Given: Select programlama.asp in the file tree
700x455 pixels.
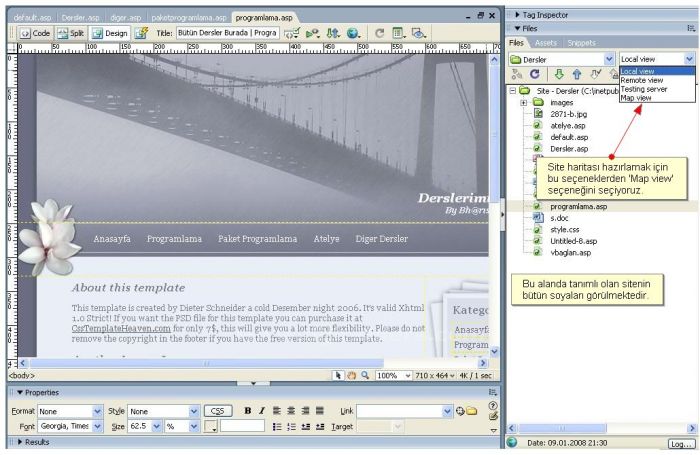Looking at the screenshot, I should tap(578, 207).
